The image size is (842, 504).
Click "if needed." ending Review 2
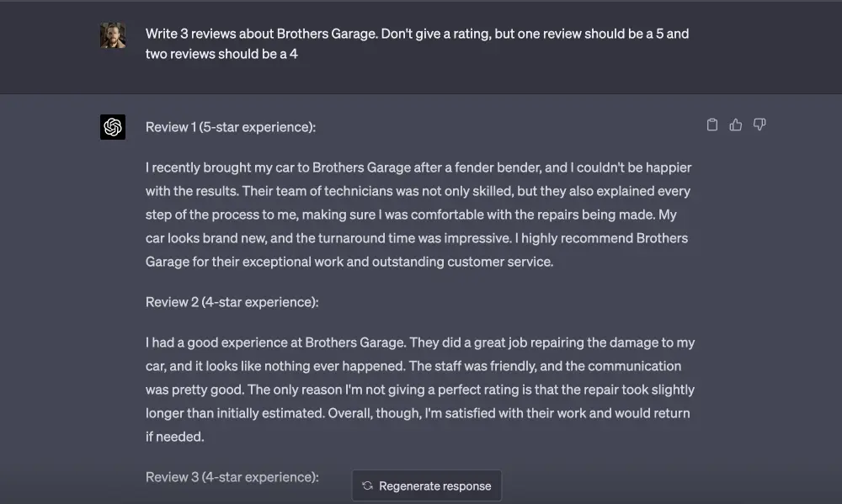[175, 437]
